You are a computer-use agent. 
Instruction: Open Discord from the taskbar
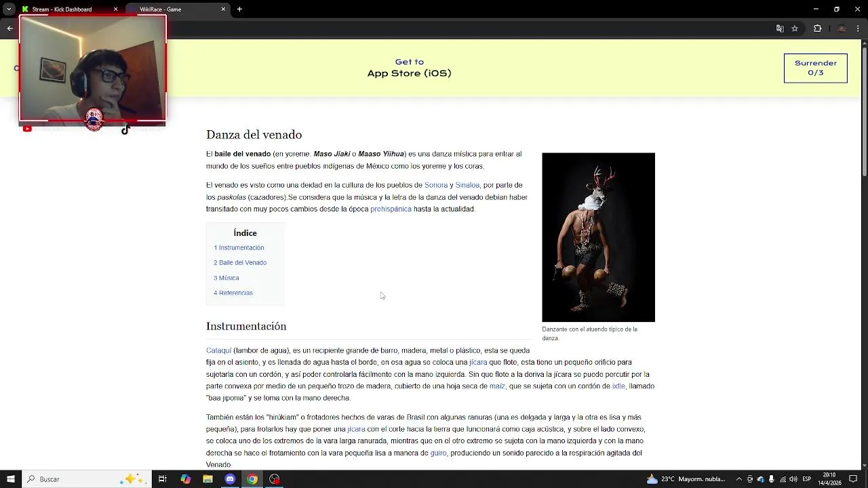tap(230, 479)
